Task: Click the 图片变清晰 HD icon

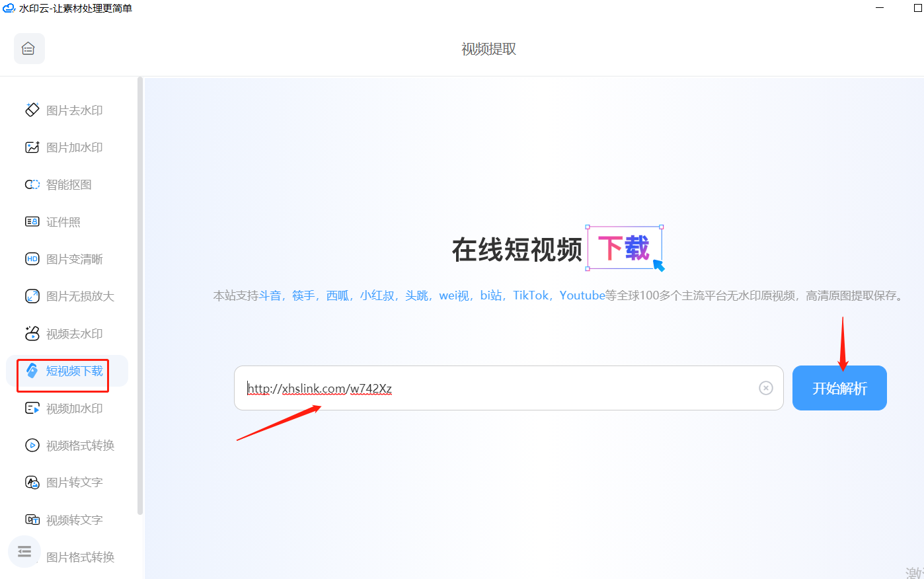Action: coord(32,259)
